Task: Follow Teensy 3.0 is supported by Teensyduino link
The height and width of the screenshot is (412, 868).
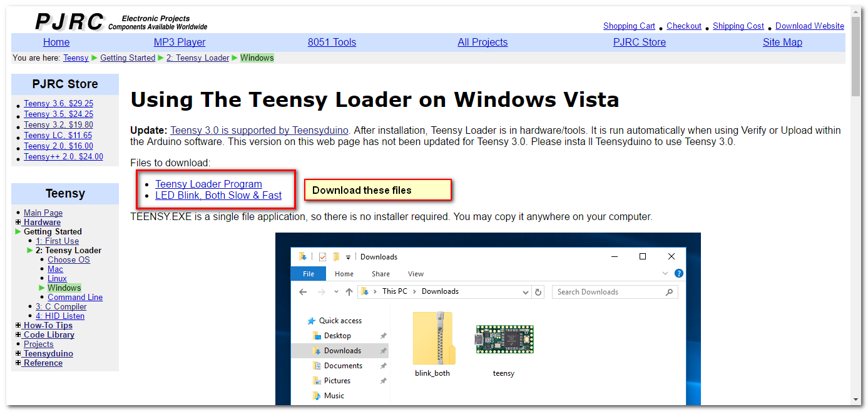Action: (x=259, y=131)
